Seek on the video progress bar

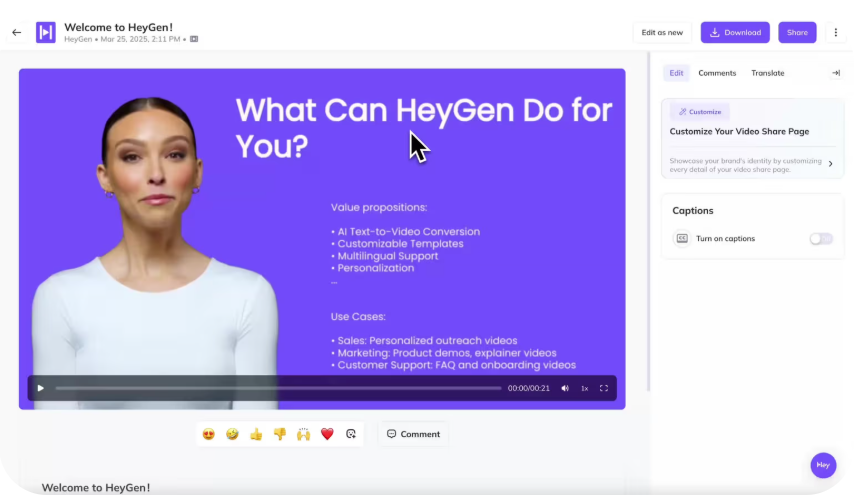click(x=278, y=388)
